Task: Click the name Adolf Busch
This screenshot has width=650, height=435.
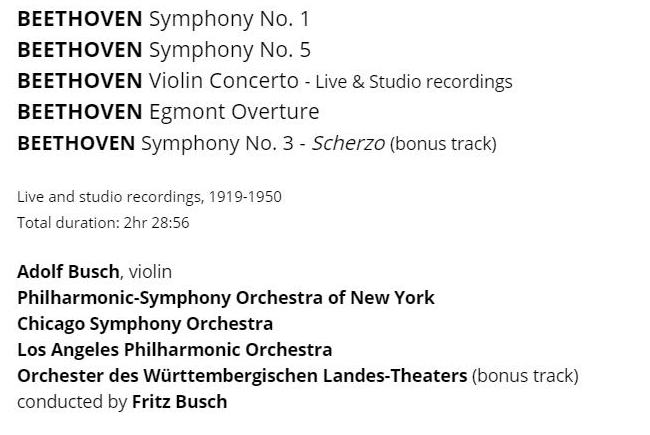Action: [x=69, y=271]
